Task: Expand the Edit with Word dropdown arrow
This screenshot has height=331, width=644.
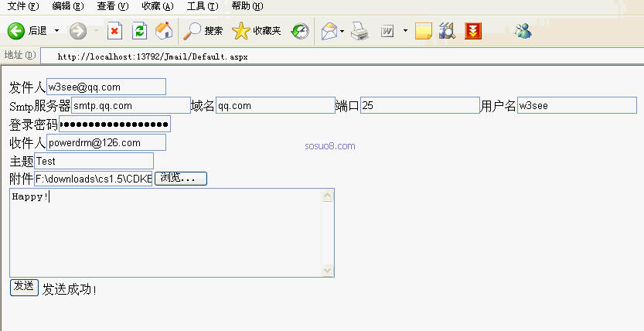Action: tap(404, 32)
